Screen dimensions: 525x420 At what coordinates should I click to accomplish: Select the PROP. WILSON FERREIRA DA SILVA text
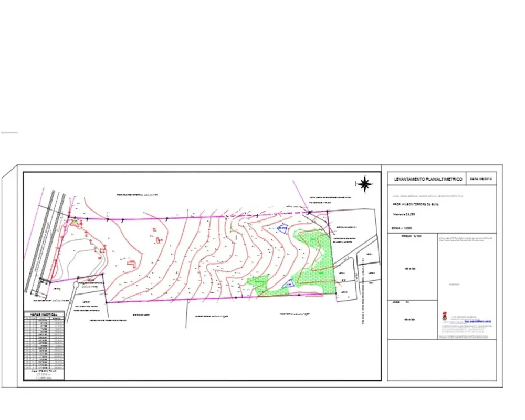(x=415, y=204)
